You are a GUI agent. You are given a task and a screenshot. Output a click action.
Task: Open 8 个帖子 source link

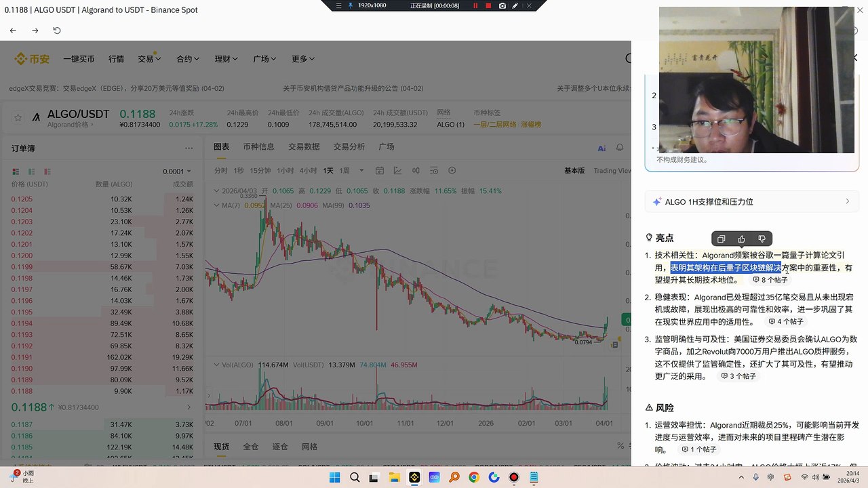pyautogui.click(x=770, y=280)
